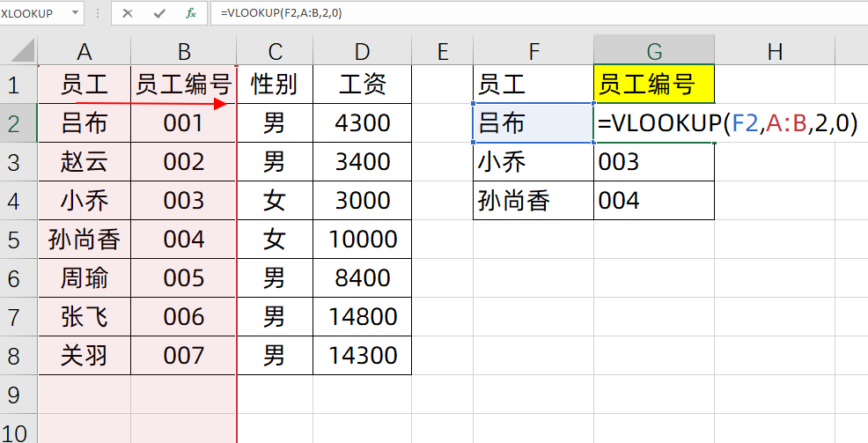Click salary cell showing 8400
This screenshot has height=443, width=868.
(362, 278)
